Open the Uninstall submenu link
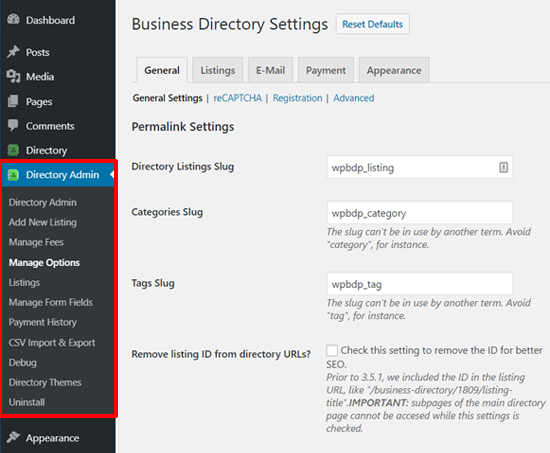The height and width of the screenshot is (453, 550). (x=27, y=402)
